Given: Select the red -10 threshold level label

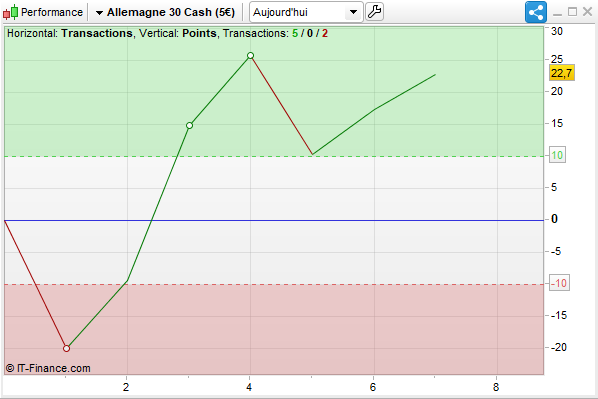Looking at the screenshot, I should coord(559,283).
